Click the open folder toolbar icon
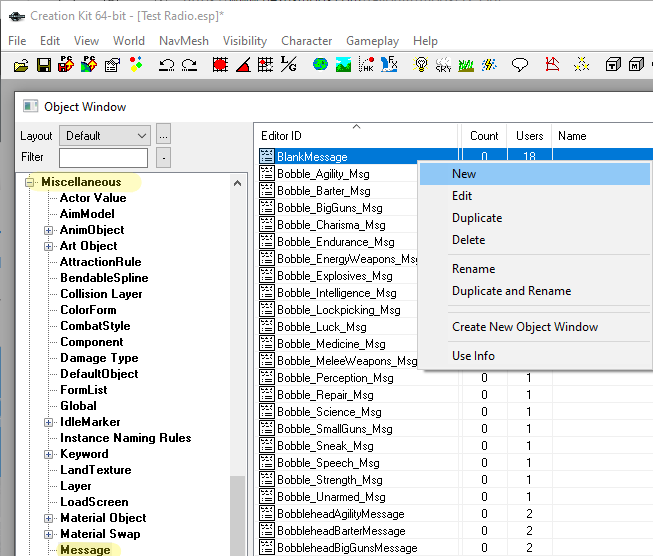The width and height of the screenshot is (653, 556). point(21,65)
